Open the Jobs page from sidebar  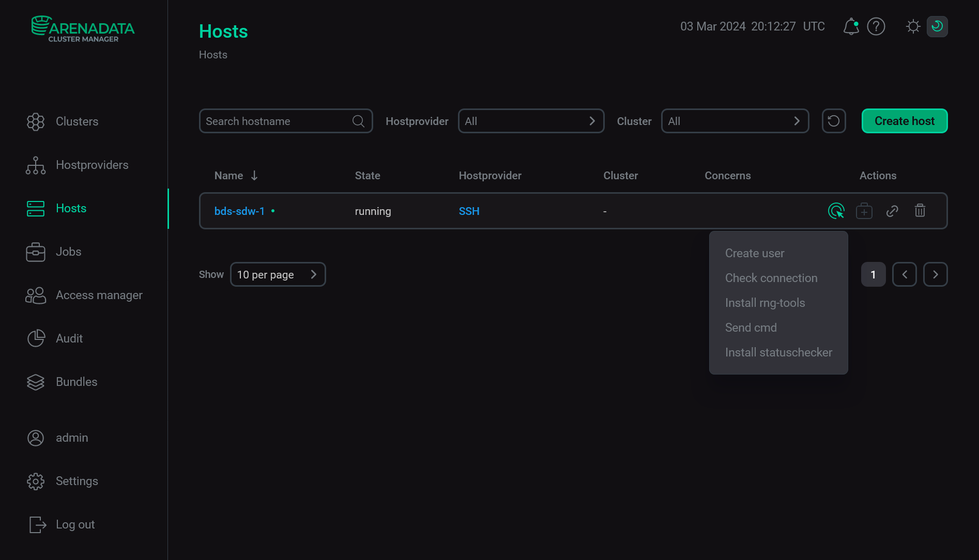[x=68, y=252]
